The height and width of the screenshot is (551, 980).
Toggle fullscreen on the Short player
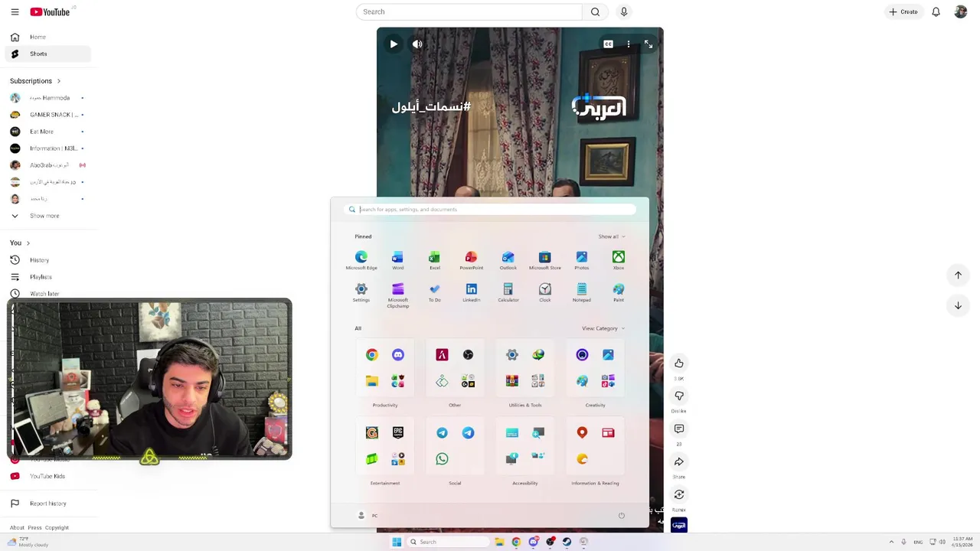pyautogui.click(x=648, y=44)
